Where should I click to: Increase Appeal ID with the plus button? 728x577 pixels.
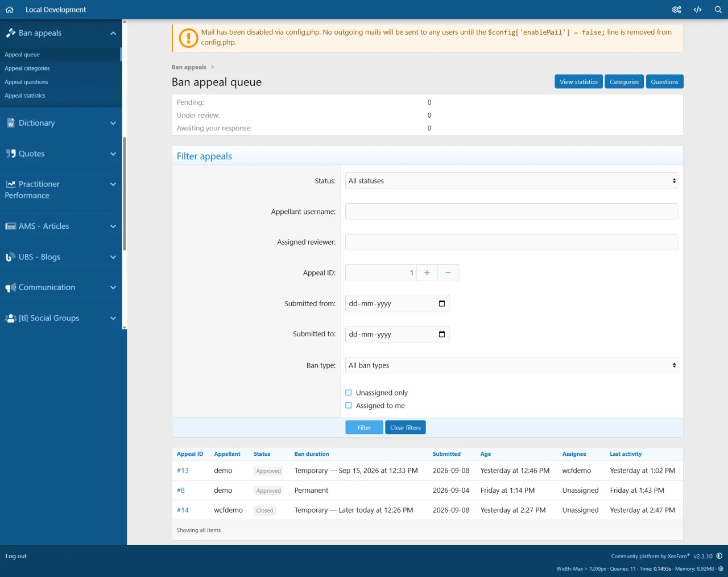click(427, 273)
